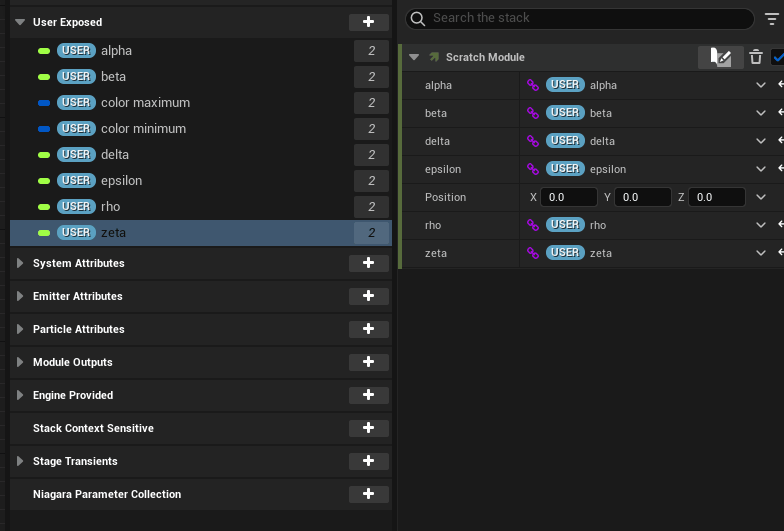Select the color maximum user parameter

(145, 102)
